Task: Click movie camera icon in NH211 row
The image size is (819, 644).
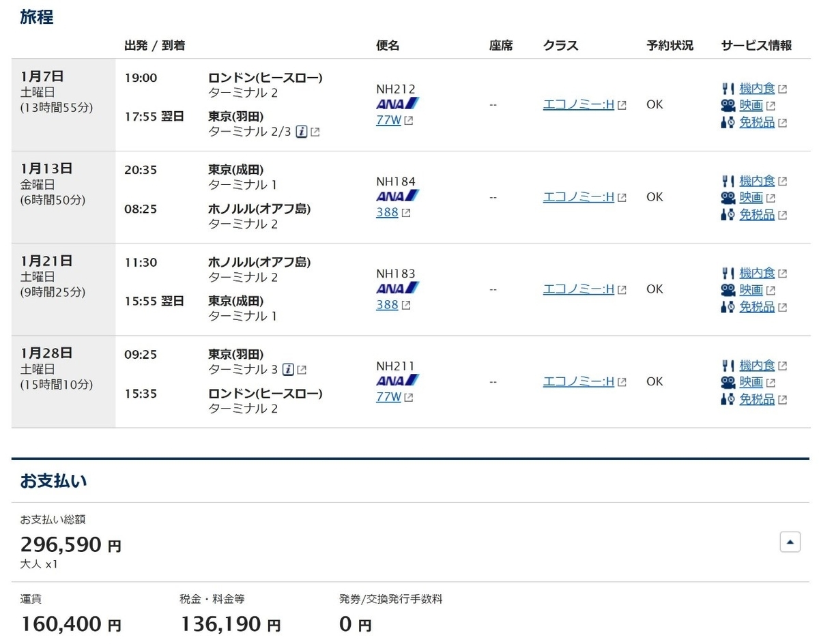Action: [728, 383]
